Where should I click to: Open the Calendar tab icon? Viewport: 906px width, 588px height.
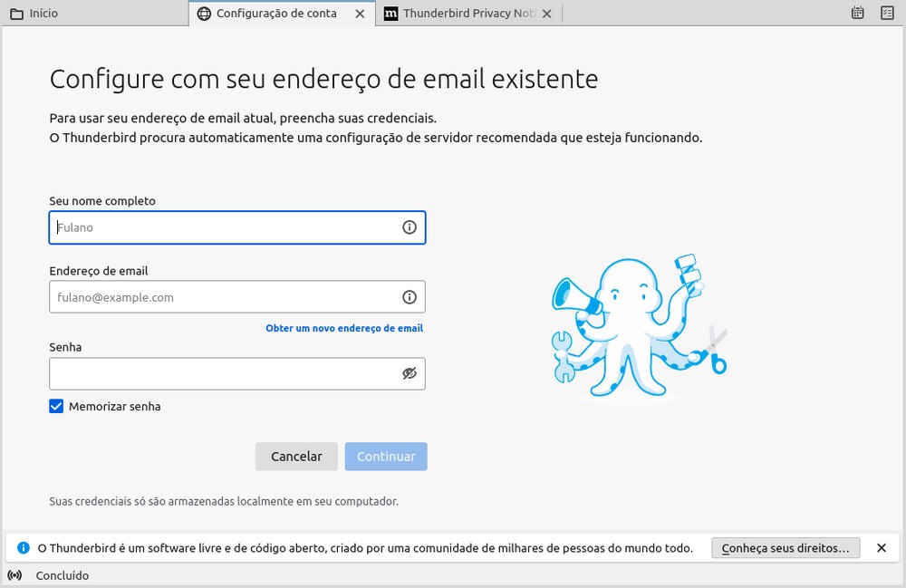tap(857, 13)
